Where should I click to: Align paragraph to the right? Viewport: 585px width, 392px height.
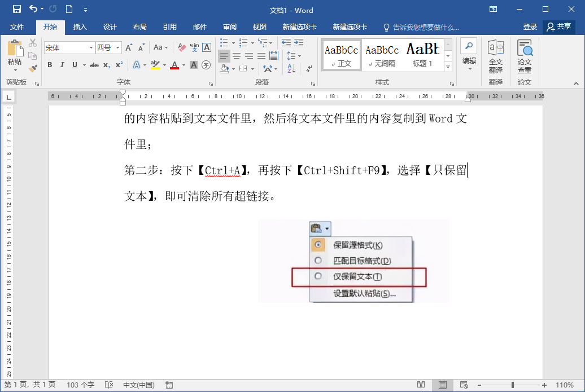(249, 56)
